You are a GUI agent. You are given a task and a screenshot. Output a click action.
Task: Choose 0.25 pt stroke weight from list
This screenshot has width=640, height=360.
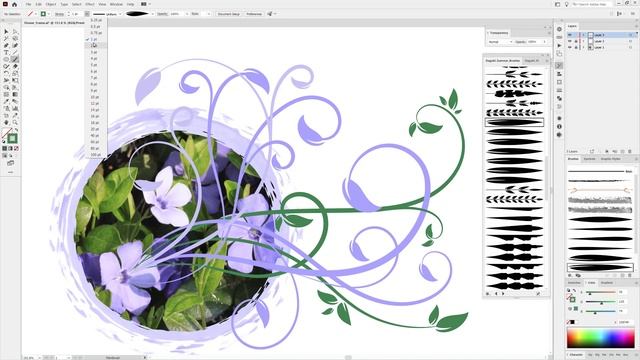pos(96,20)
